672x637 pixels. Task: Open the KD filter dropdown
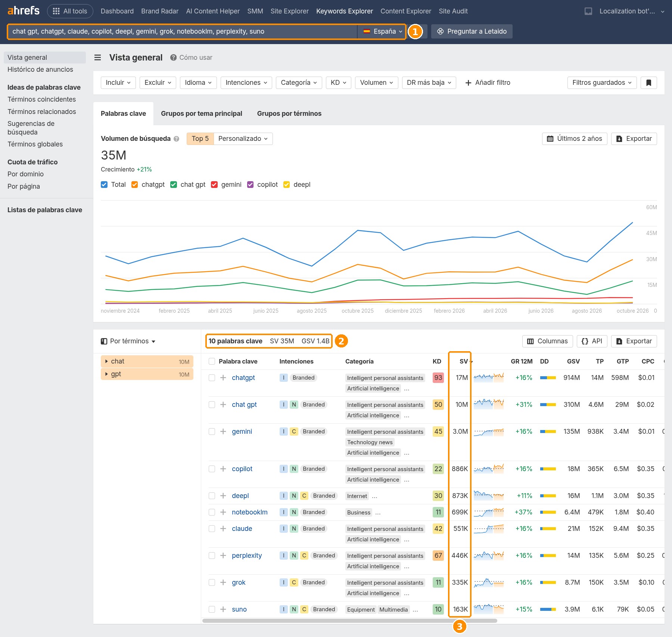click(339, 83)
